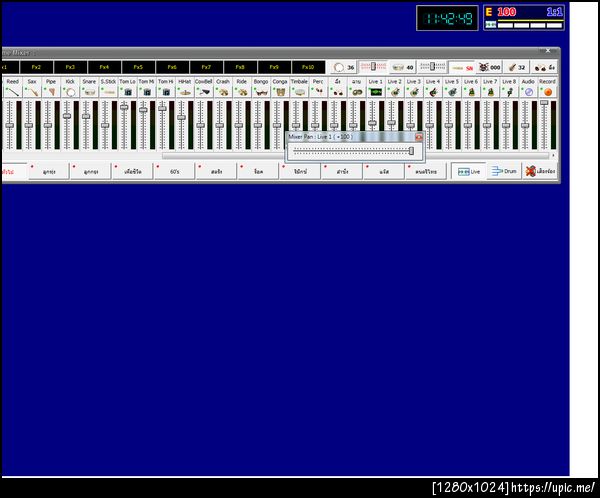Switch to the Fx6 tab
600x498 pixels.
coord(172,67)
